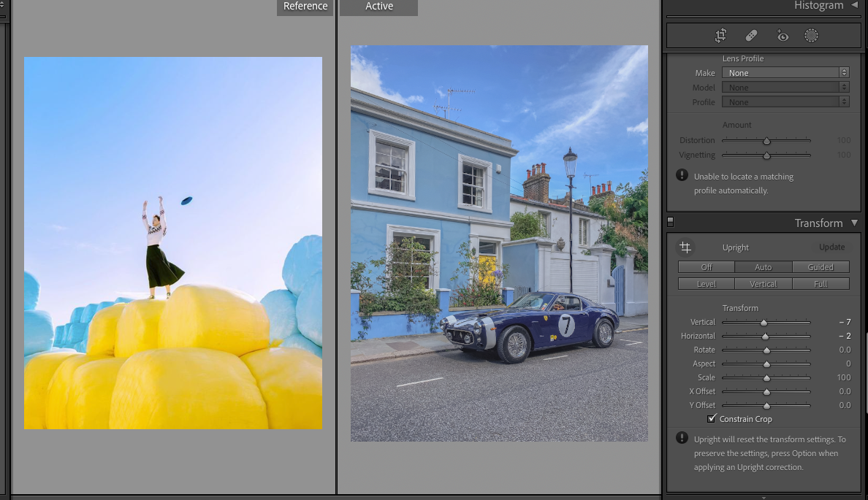The width and height of the screenshot is (868, 500).
Task: Click the Update upright button
Action: click(x=832, y=247)
